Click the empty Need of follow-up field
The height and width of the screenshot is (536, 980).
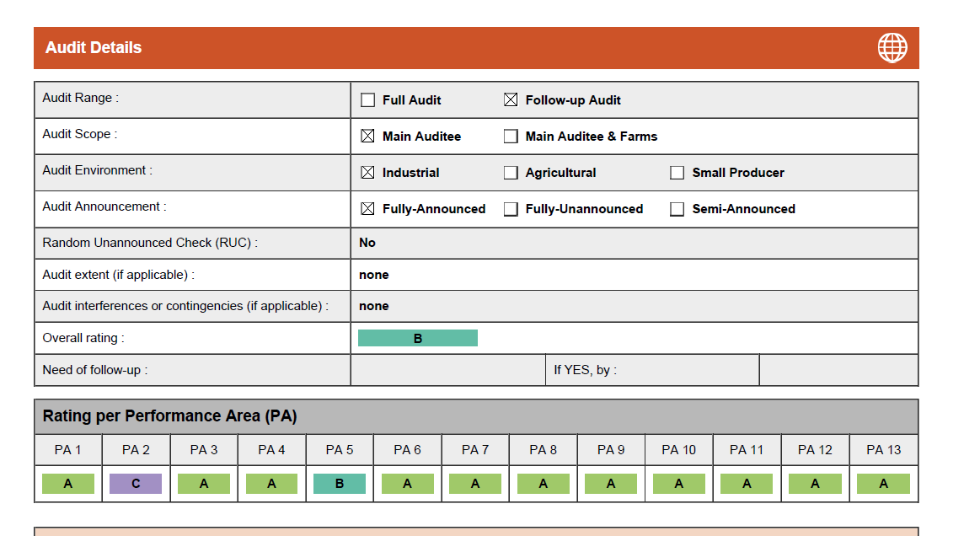click(x=447, y=370)
